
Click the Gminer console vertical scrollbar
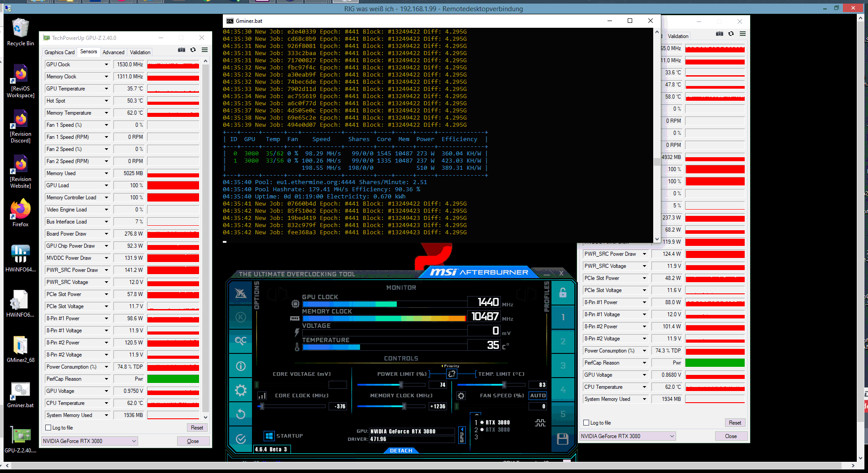pos(657,135)
